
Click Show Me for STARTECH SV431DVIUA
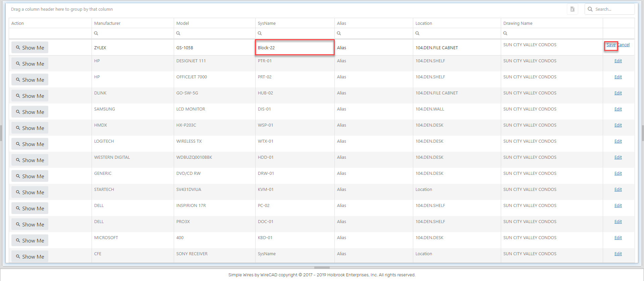[30, 192]
